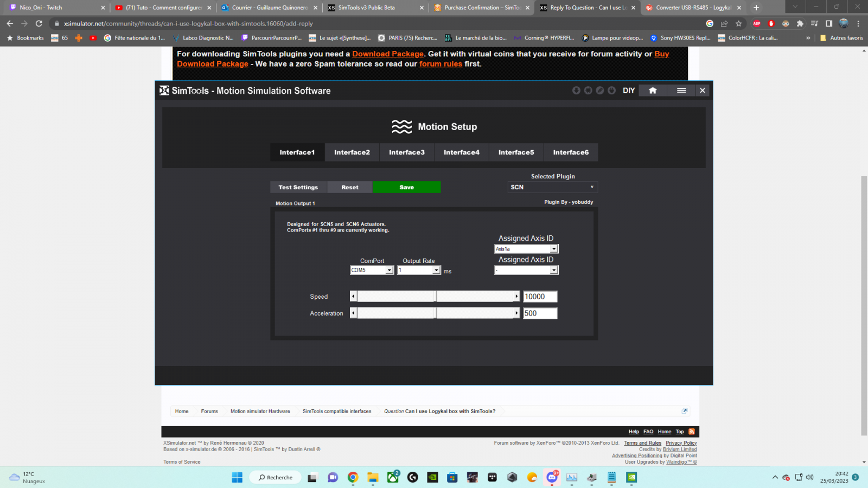Show hidden system tray icons
868x488 pixels.
pyautogui.click(x=775, y=477)
